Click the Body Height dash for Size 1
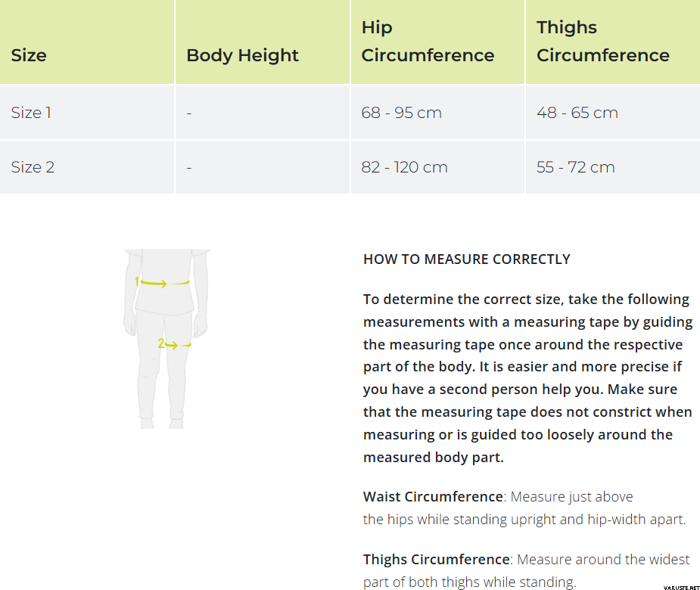Image resolution: width=700 pixels, height=590 pixels. [x=189, y=113]
